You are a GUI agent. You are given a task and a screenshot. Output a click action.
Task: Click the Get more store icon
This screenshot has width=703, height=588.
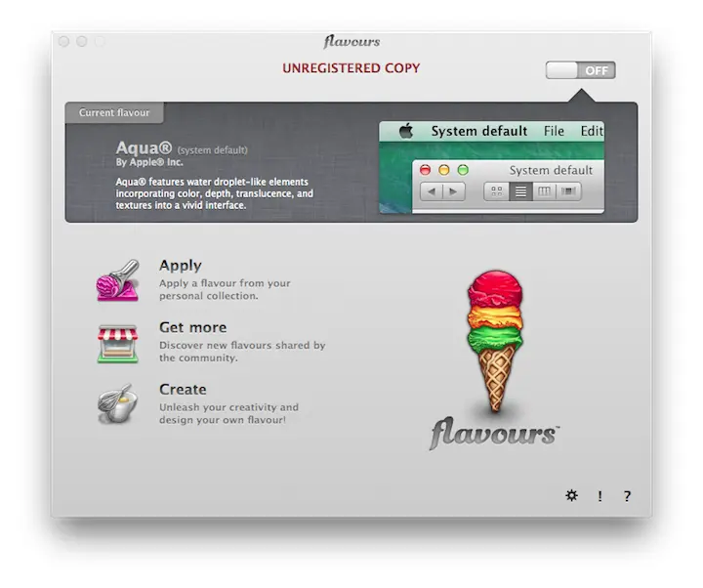pos(117,344)
